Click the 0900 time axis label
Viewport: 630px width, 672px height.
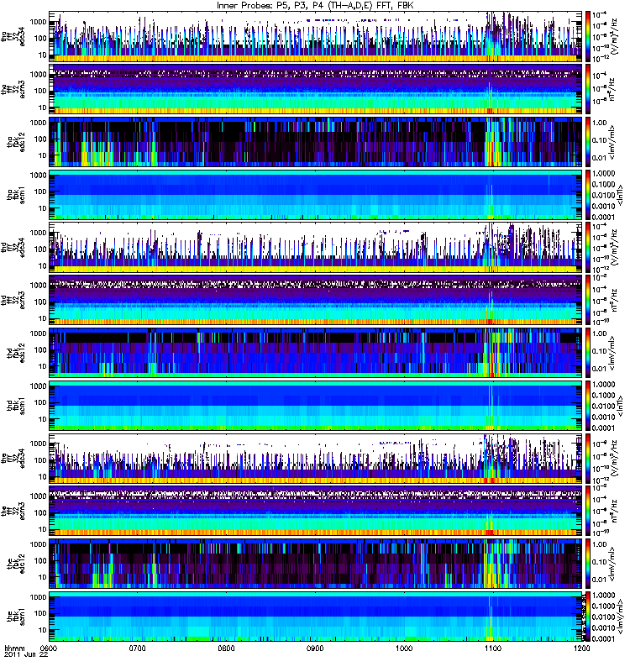(315, 648)
